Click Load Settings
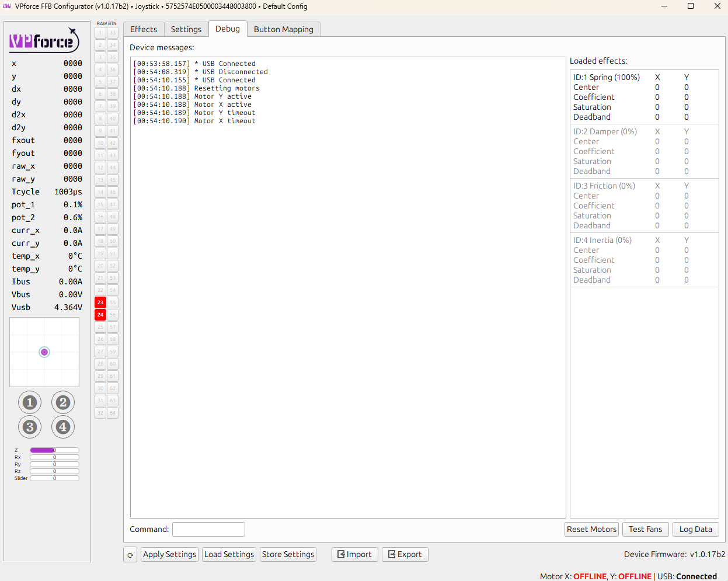This screenshot has height=581, width=728. [229, 554]
